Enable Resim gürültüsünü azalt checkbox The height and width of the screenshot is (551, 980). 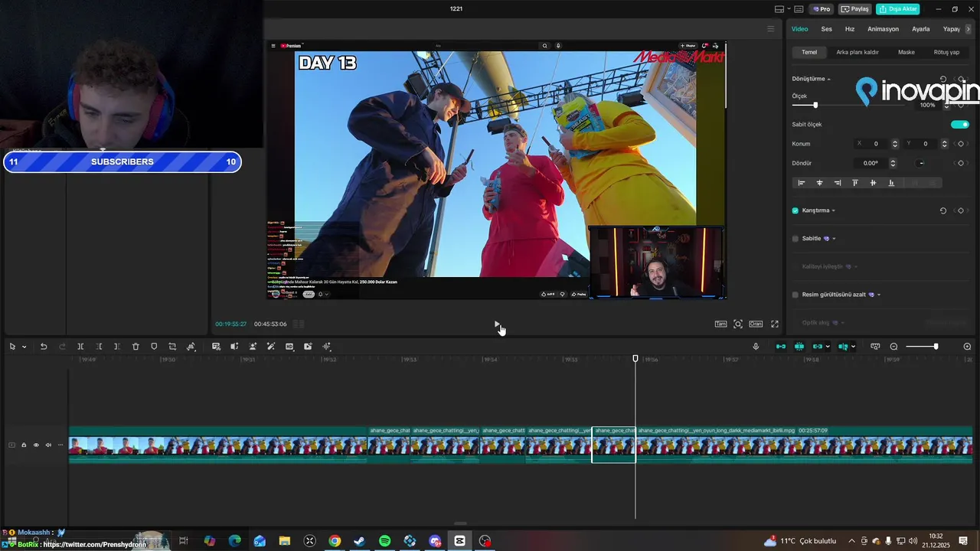[795, 295]
